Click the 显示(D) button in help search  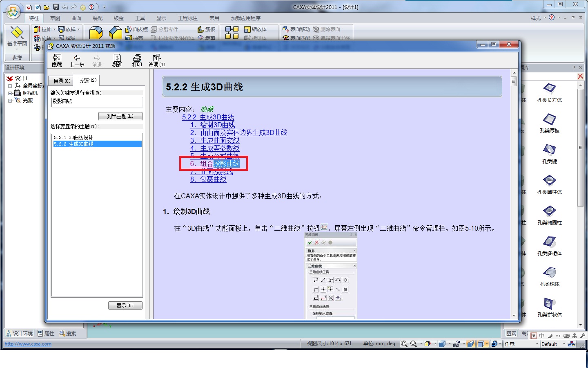pyautogui.click(x=125, y=305)
